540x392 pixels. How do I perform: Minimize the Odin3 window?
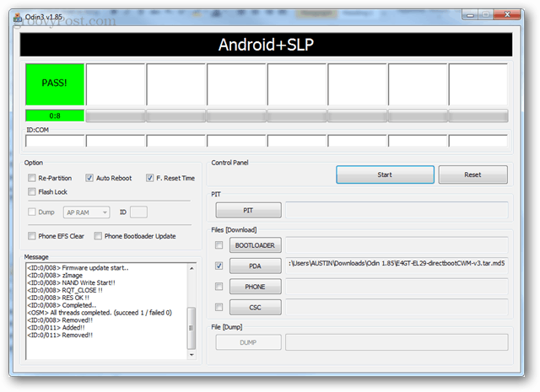(x=470, y=15)
